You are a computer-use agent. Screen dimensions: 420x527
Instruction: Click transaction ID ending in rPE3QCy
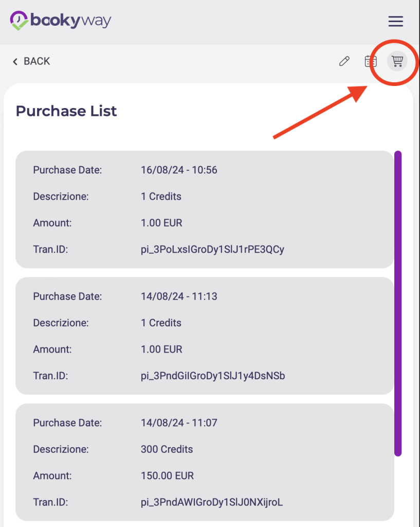[x=212, y=250]
